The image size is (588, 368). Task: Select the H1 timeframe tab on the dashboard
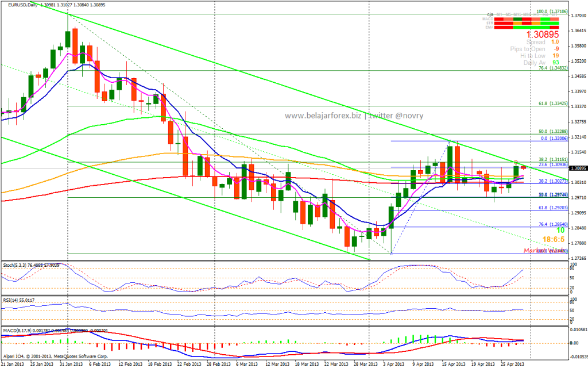point(535,14)
